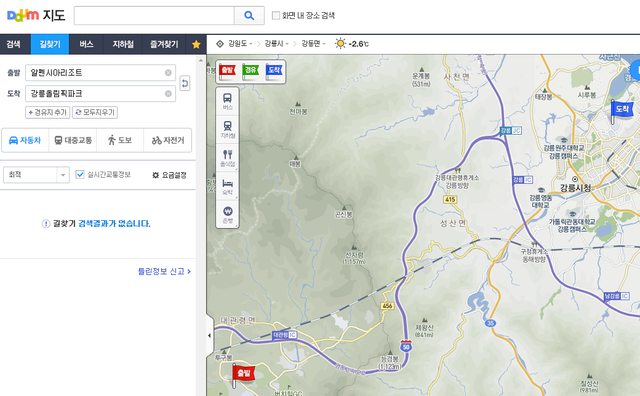
Task: Click the 남강릉 IC label on map
Action: [617, 296]
